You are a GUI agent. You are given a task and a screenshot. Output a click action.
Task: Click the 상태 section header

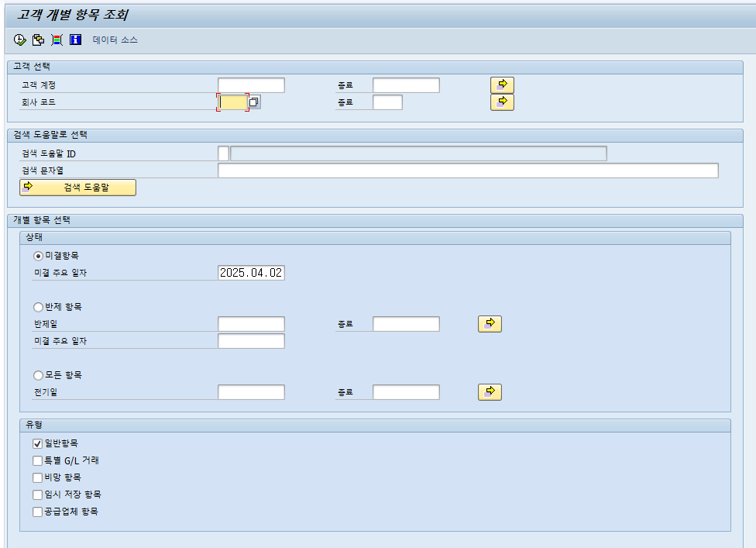[375, 237]
